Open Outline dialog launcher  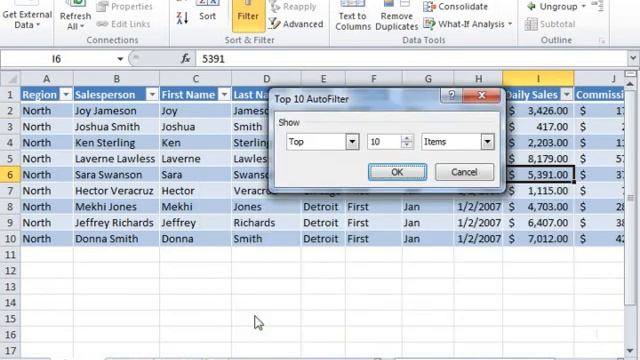[602, 40]
